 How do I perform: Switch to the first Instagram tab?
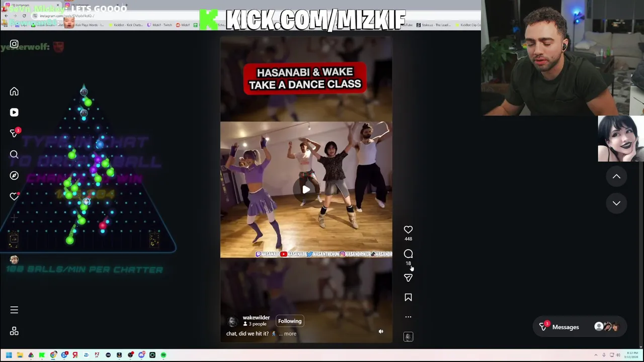pyautogui.click(x=33, y=5)
